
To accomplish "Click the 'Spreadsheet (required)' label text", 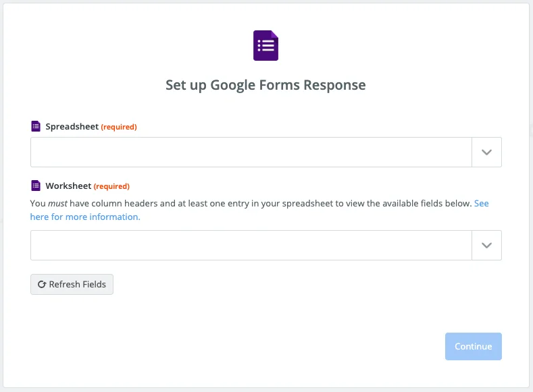I will click(x=91, y=127).
